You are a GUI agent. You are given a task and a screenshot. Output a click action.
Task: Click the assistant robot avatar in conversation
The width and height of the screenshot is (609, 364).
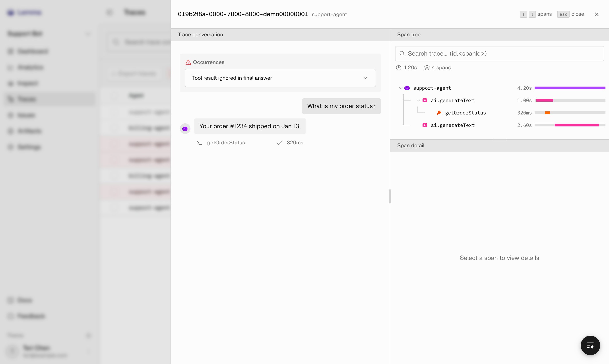(x=185, y=128)
